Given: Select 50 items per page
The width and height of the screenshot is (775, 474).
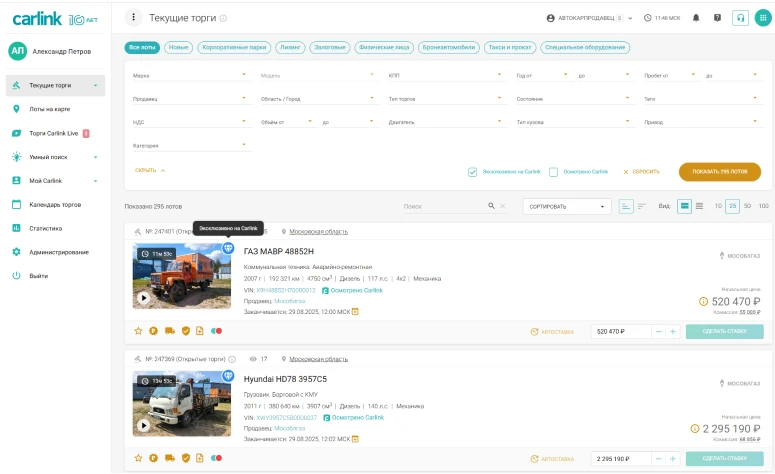Looking at the screenshot, I should tap(748, 206).
